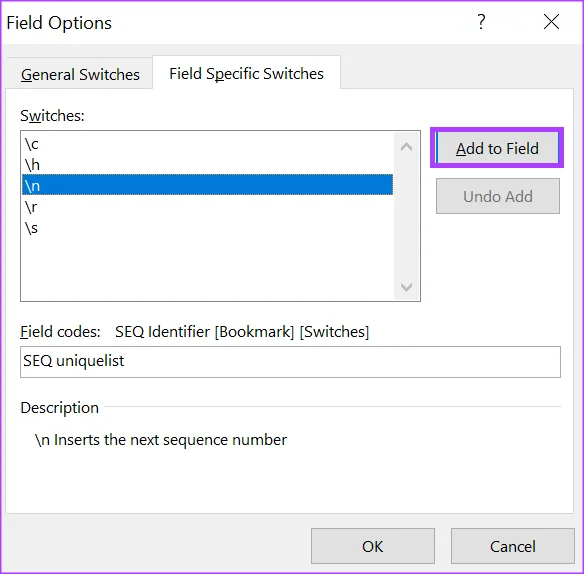The image size is (584, 574).
Task: Click the switches list scroll up arrow
Action: pyautogui.click(x=406, y=147)
